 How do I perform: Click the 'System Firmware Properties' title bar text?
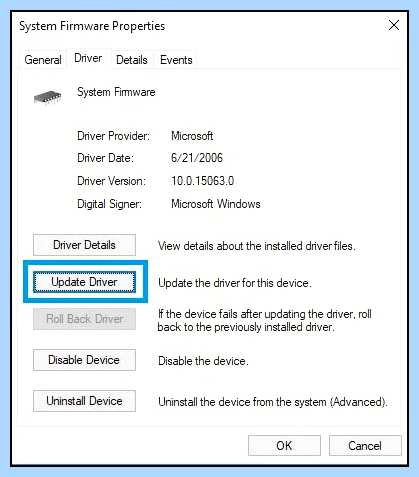point(92,26)
